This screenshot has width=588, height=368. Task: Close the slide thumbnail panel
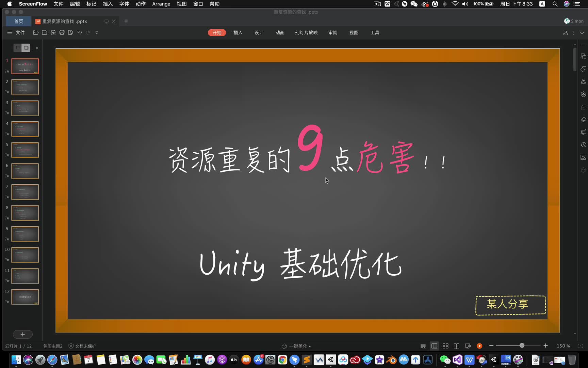37,48
